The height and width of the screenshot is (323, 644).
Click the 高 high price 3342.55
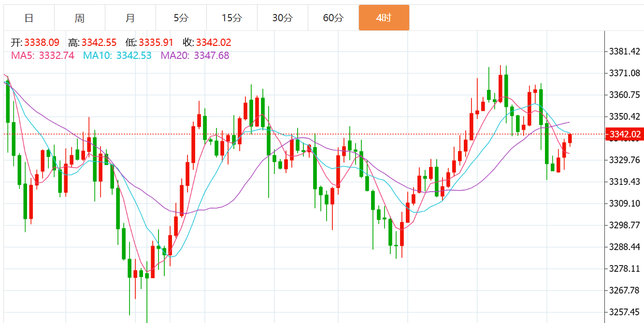(x=99, y=42)
